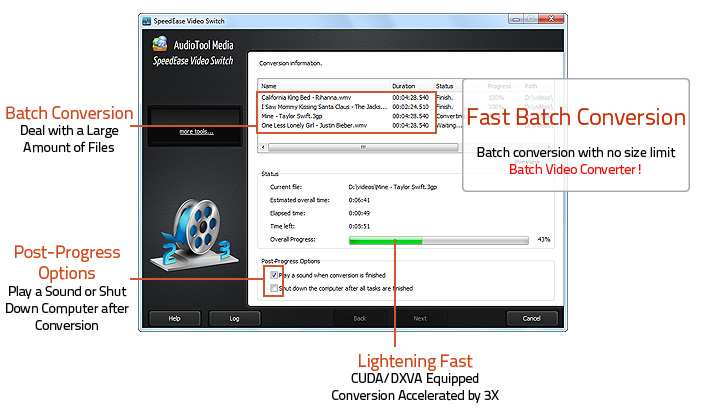This screenshot has height=416, width=706.
Task: Click the current file path D:\videos\Mine - Taylor Swift.3gp
Action: click(393, 187)
